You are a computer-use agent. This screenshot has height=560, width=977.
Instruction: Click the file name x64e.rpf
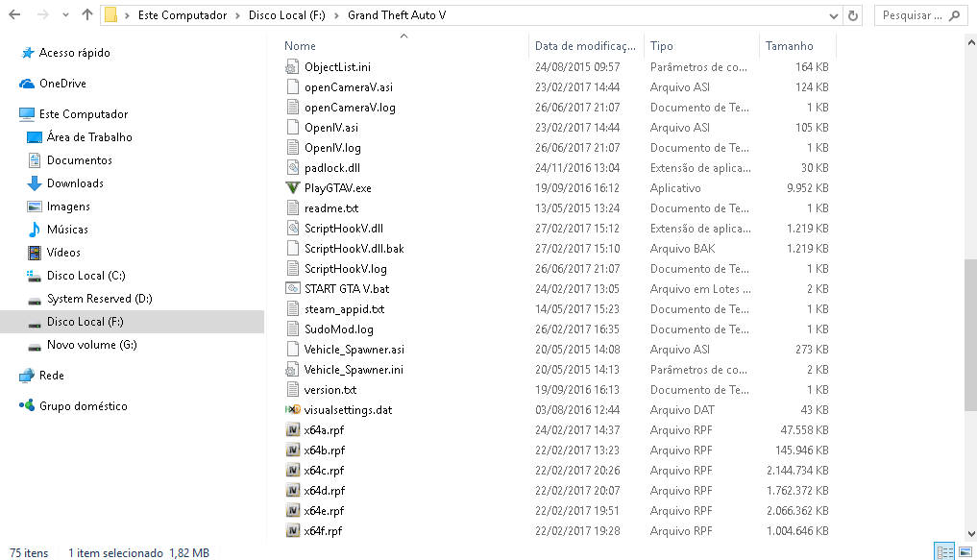point(324,511)
